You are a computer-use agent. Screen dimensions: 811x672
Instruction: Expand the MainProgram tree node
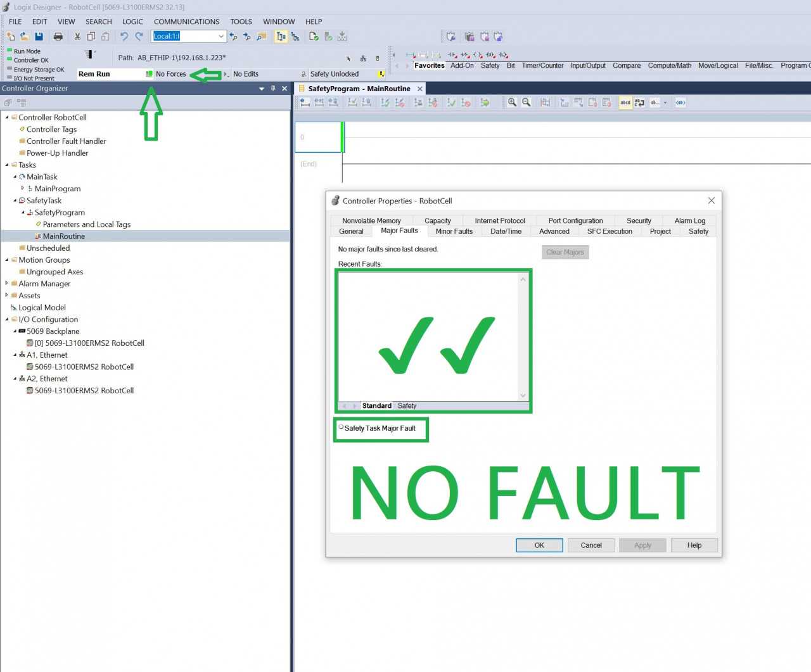coord(23,189)
